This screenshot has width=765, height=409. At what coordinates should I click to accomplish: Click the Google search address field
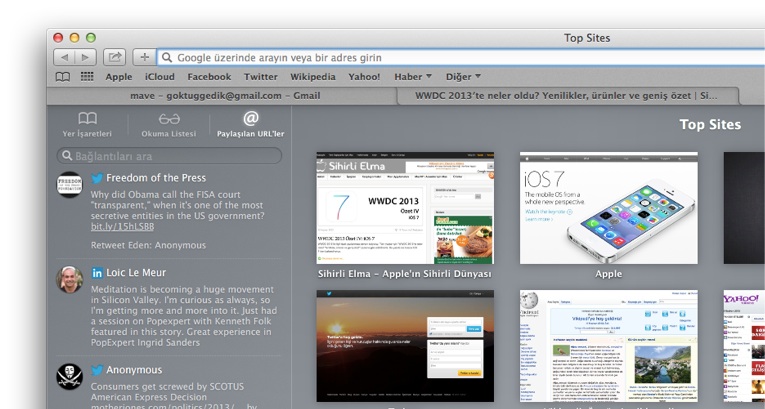point(450,57)
